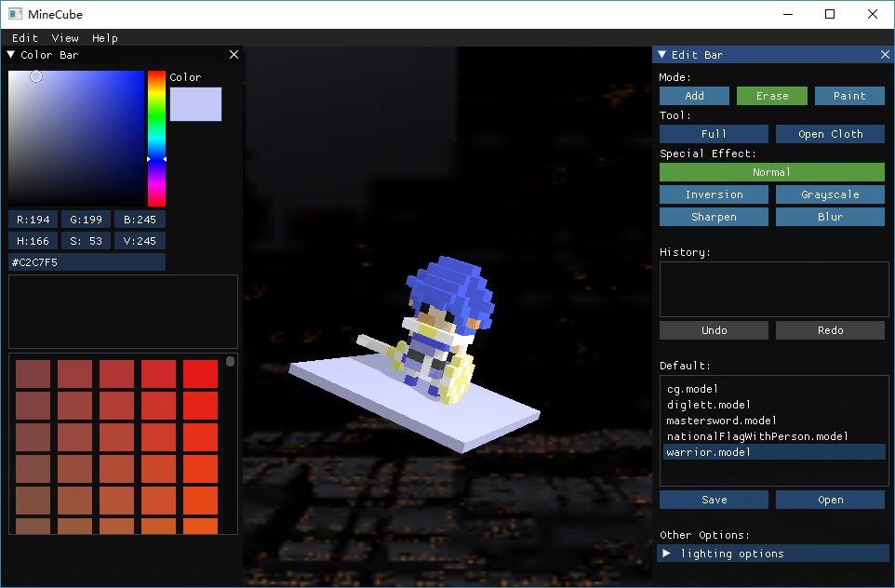Click the G:199 green value field
Screen dimensions: 895x588
tap(87, 220)
